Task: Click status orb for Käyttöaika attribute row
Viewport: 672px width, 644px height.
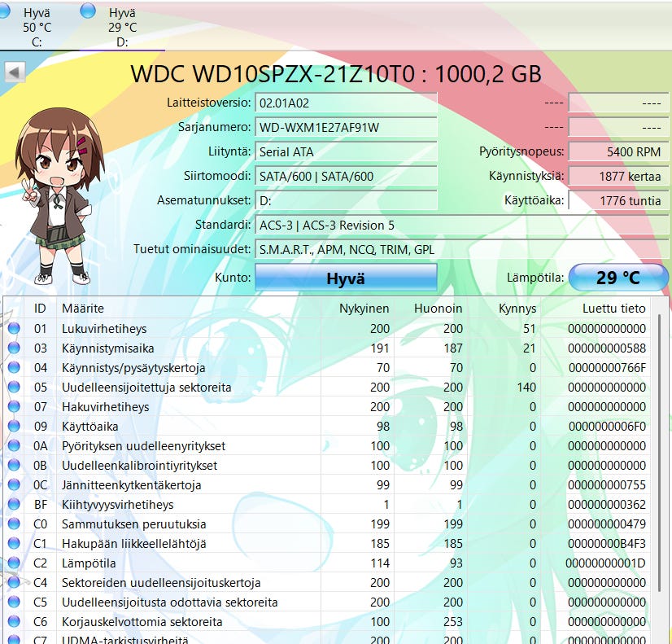Action: click(x=14, y=427)
